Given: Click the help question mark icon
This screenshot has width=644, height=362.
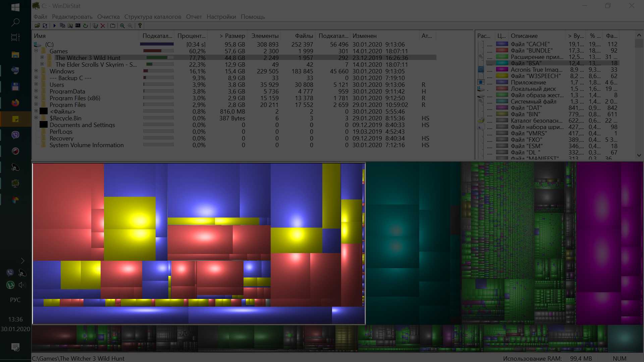Looking at the screenshot, I should 140,25.
